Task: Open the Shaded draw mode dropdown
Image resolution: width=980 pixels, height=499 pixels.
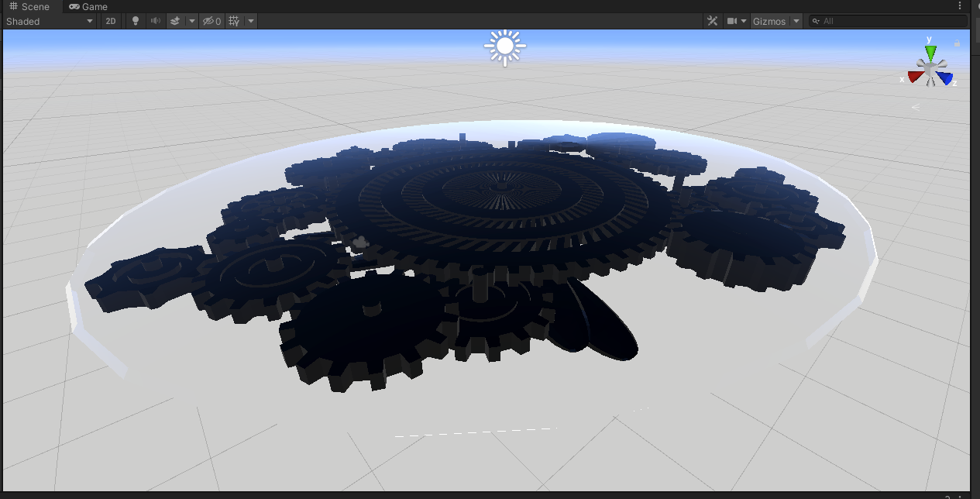Action: [x=50, y=21]
